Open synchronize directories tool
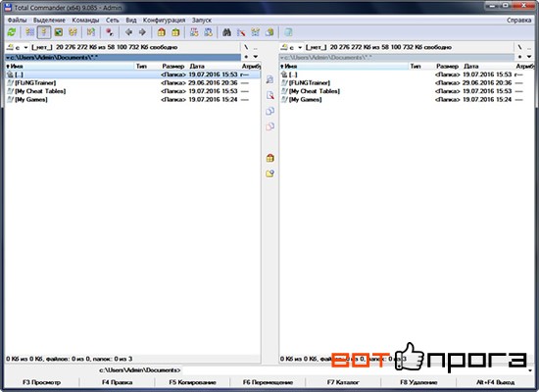Screen dimensions: 539x392 (255, 32)
